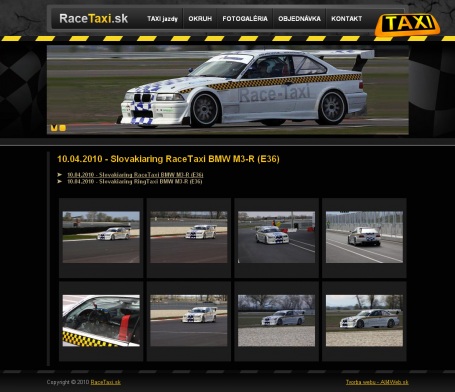This screenshot has width=455, height=392.
Task: Click the large Race-Taxi BMW banner image
Action: click(228, 90)
